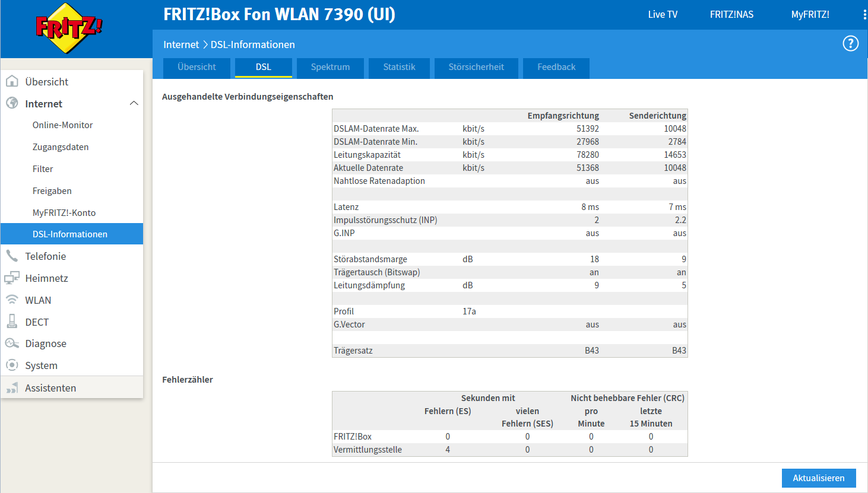Image resolution: width=868 pixels, height=493 pixels.
Task: Switch to the Spektrum tab
Action: 330,67
